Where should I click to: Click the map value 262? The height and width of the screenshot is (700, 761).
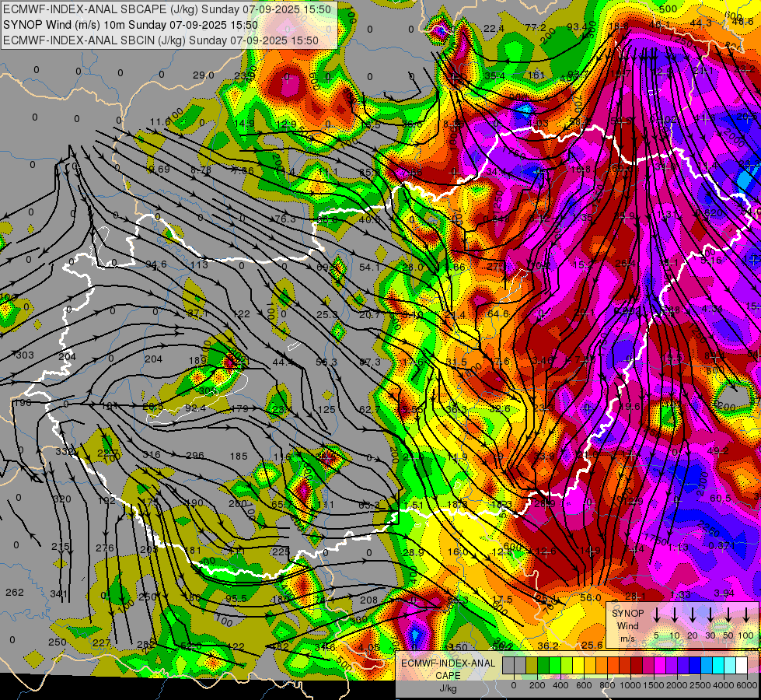[x=15, y=592]
